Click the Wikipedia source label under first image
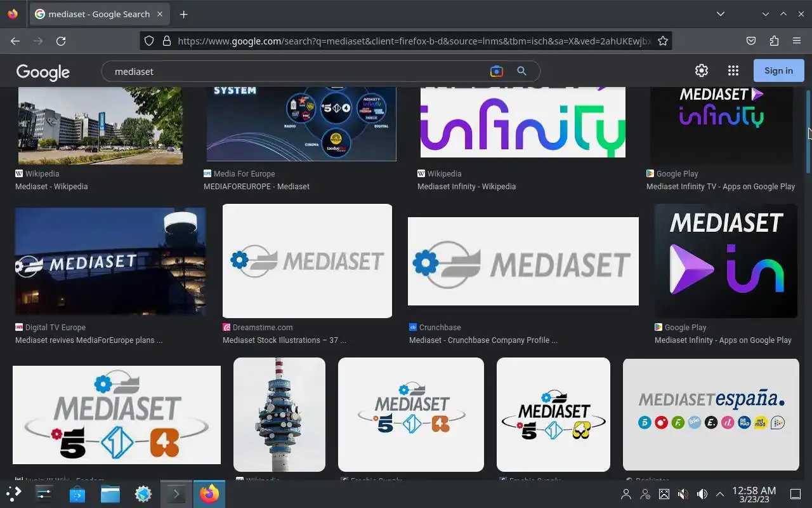This screenshot has width=812, height=508. (x=42, y=173)
